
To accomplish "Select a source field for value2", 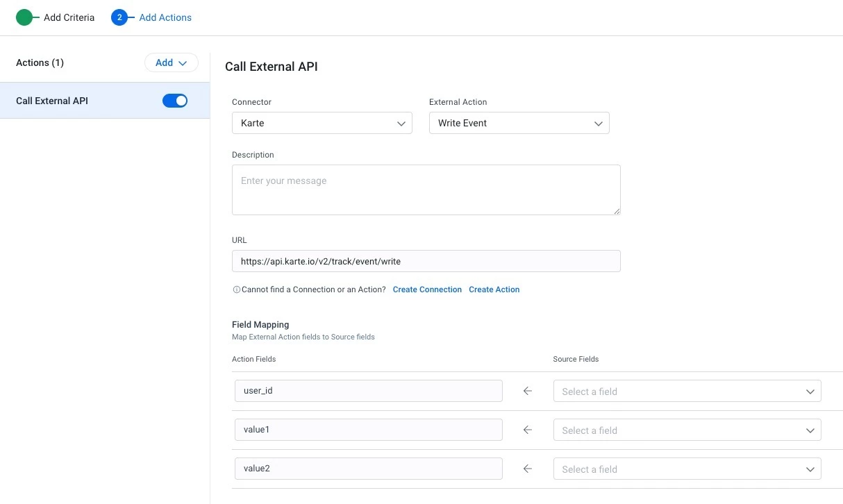I will (687, 469).
